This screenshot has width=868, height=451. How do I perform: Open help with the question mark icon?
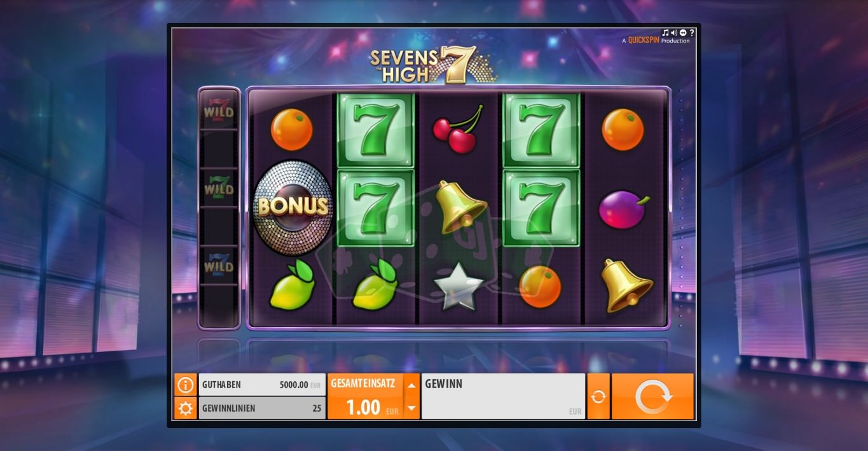pyautogui.click(x=692, y=33)
